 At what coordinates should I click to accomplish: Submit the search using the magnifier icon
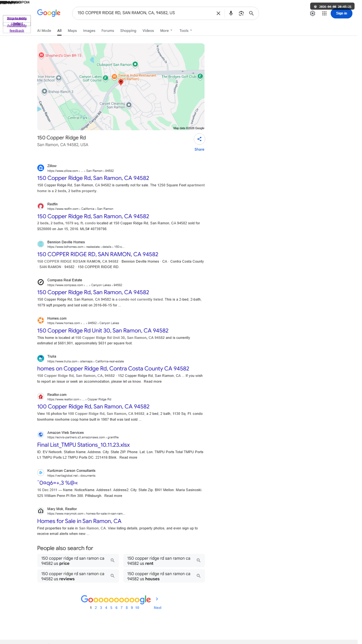point(252,13)
